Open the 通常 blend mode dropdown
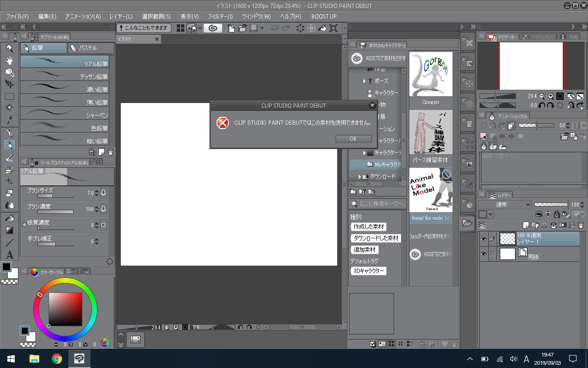Image resolution: width=588 pixels, height=368 pixels. tap(504, 205)
